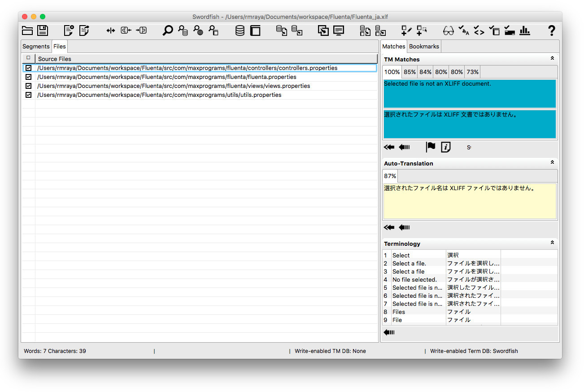Select the controllers.properties file path row
The width and height of the screenshot is (584, 392).
pos(206,68)
